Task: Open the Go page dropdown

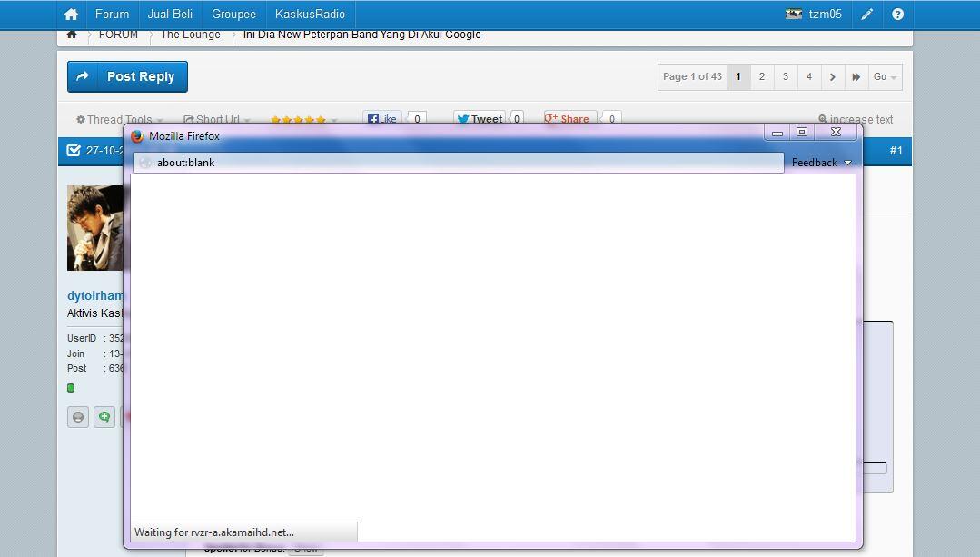Action: point(885,77)
